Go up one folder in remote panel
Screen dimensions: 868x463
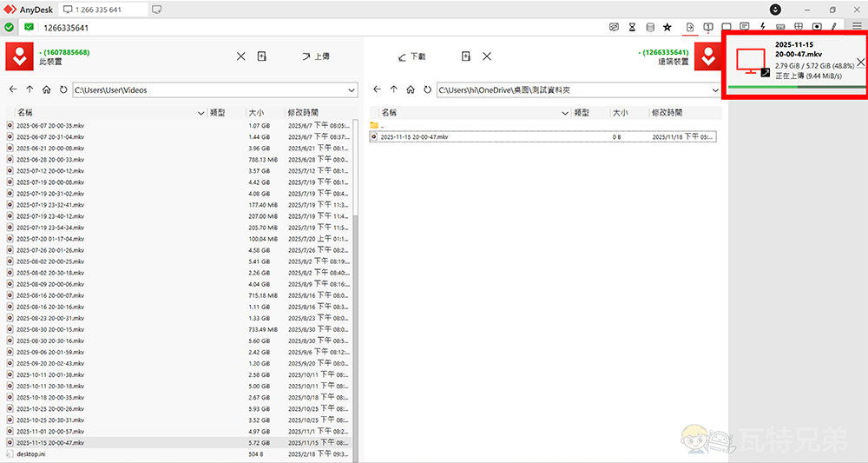tap(393, 89)
